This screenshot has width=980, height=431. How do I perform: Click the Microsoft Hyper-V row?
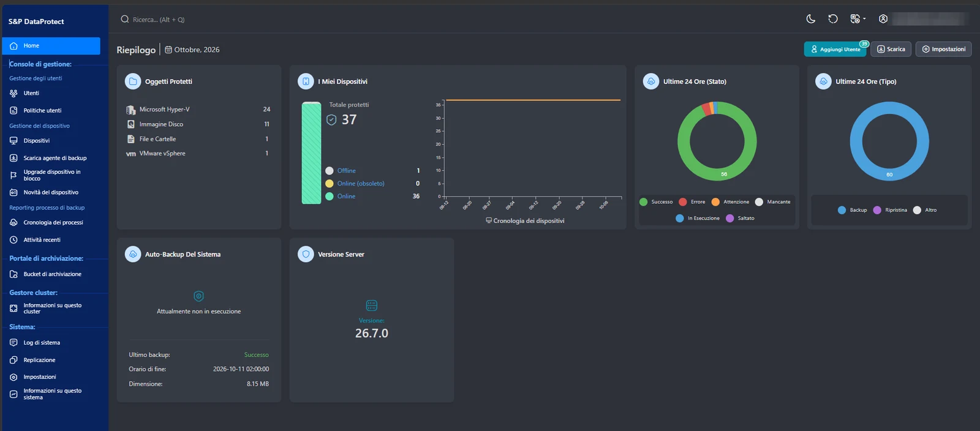pos(198,110)
